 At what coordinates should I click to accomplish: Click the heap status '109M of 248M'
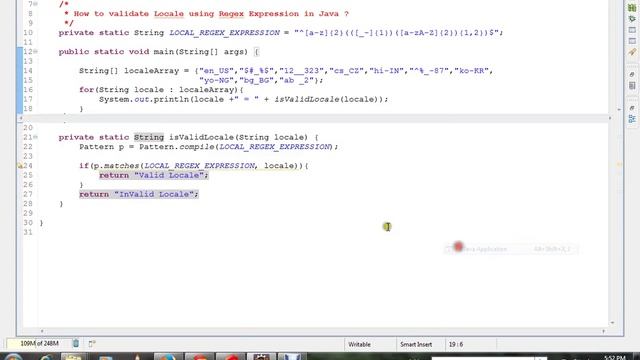[39, 344]
